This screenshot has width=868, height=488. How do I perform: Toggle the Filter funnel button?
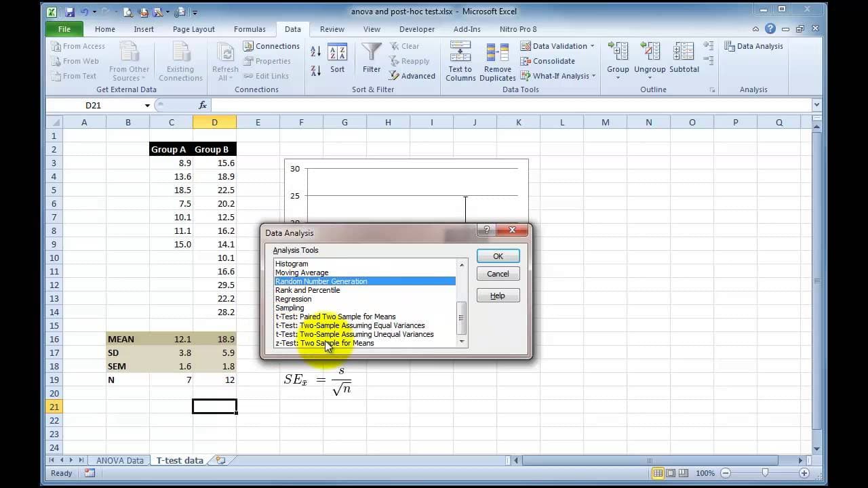coord(372,59)
